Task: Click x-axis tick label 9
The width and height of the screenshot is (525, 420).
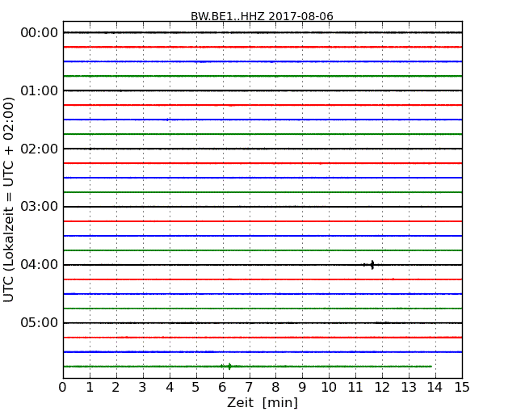Action: (x=302, y=388)
